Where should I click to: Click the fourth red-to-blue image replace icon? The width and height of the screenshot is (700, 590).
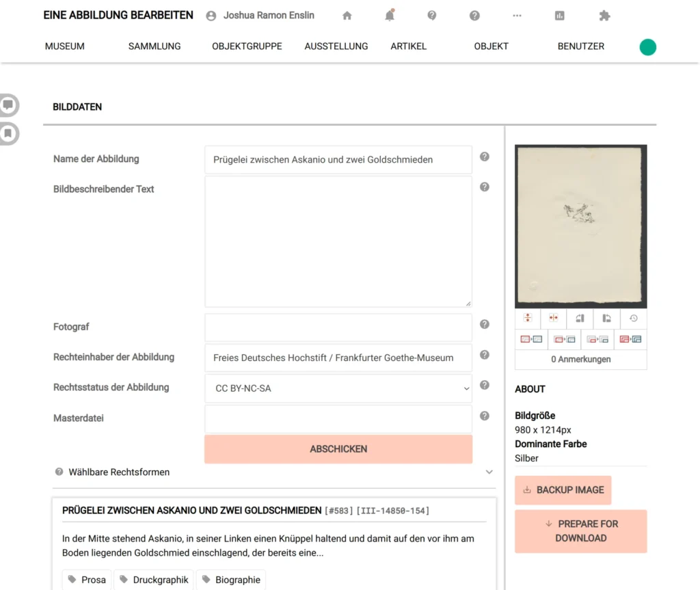point(630,340)
